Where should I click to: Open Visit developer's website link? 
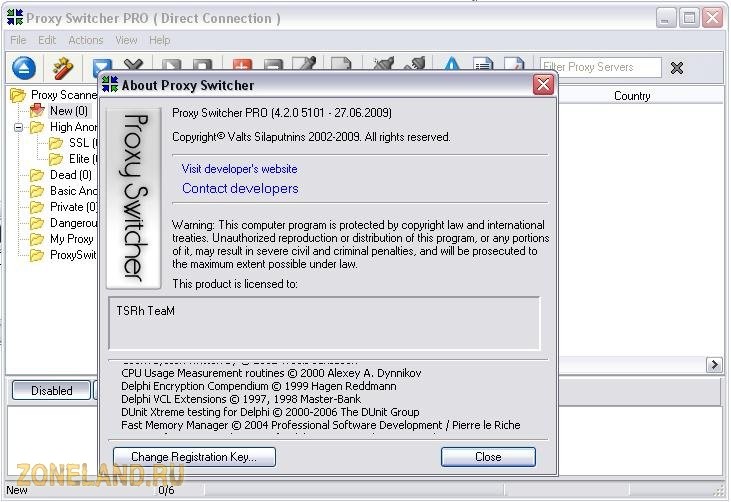[239, 169]
